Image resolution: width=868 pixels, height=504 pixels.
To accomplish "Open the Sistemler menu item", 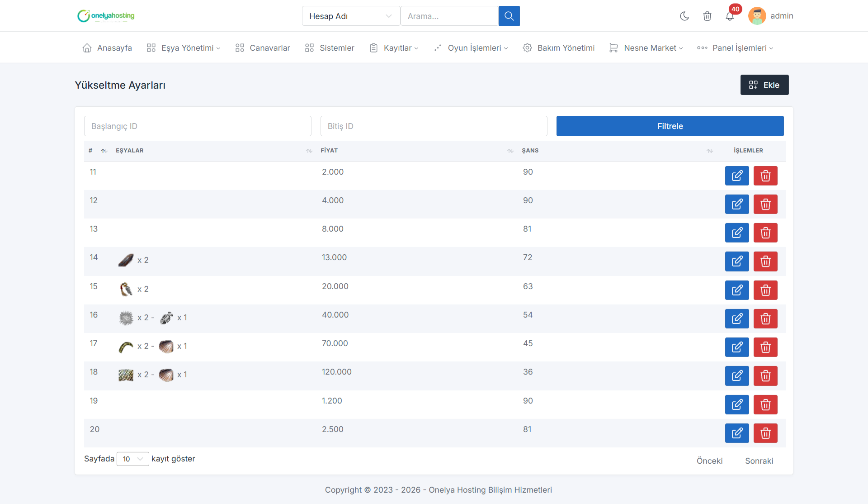I will 330,48.
